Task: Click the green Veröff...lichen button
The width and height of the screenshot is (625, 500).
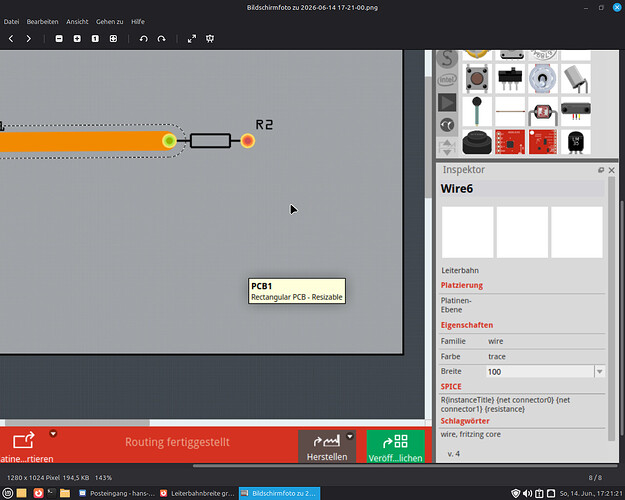Action: (395, 447)
